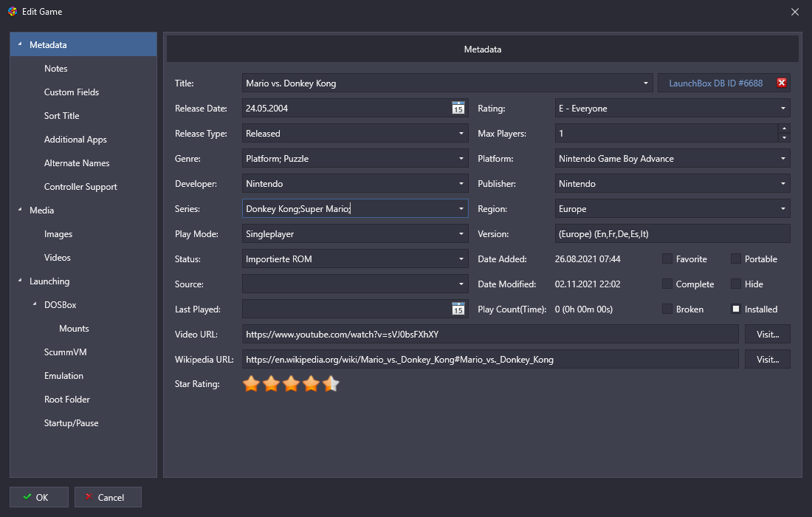Mark the game as Broken
Screen dimensions: 812x517
[667, 309]
